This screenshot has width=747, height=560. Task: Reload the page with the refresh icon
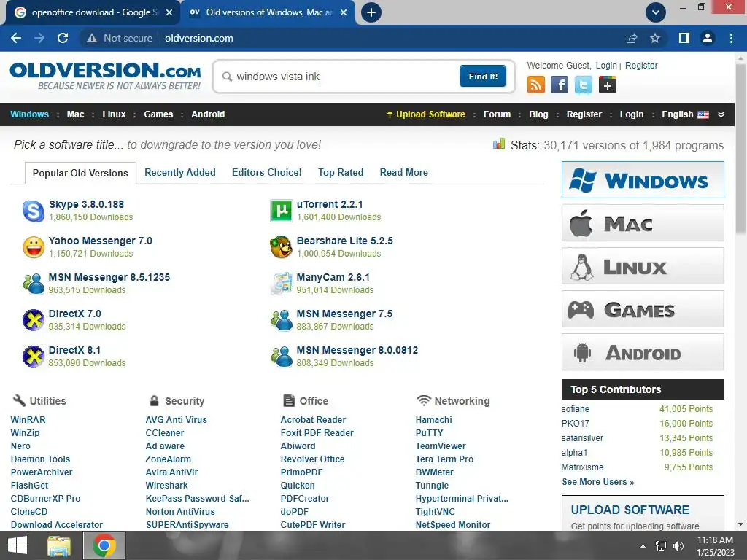[x=63, y=38]
